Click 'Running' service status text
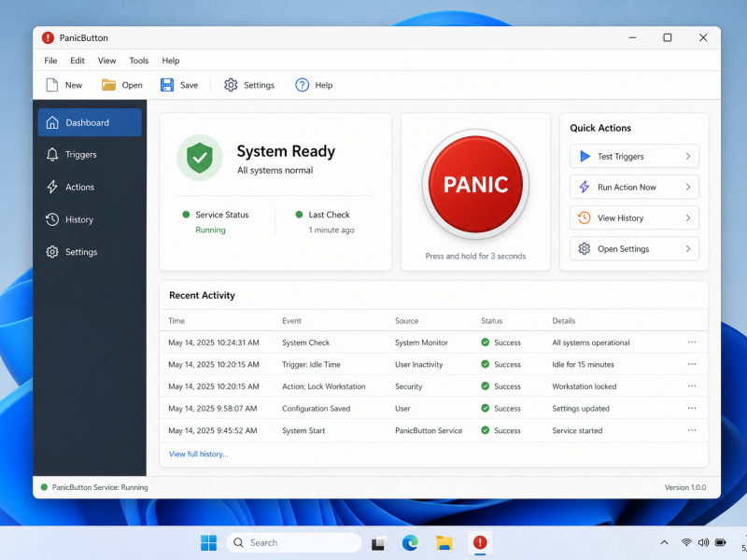The image size is (747, 560). pos(211,230)
